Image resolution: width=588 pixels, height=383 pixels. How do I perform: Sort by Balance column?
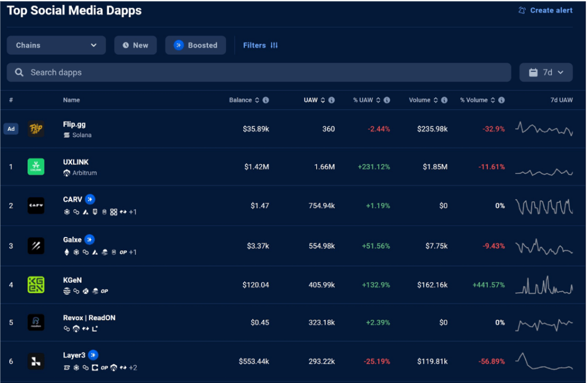click(x=244, y=100)
